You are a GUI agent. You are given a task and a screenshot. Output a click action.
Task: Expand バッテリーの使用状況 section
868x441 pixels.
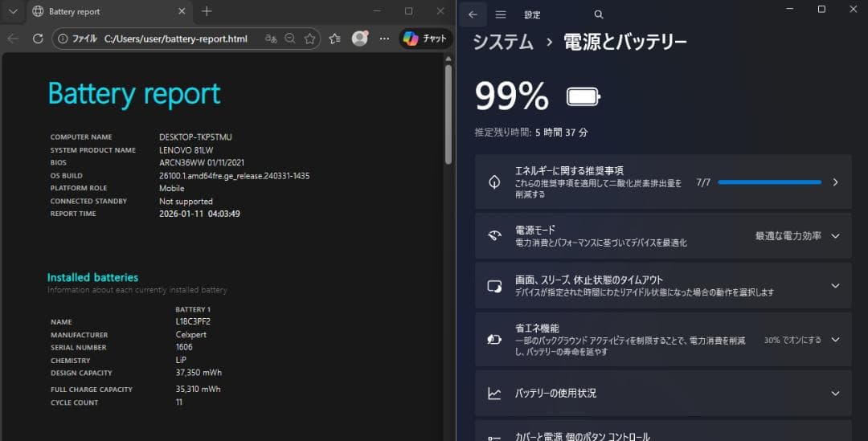[663, 394]
